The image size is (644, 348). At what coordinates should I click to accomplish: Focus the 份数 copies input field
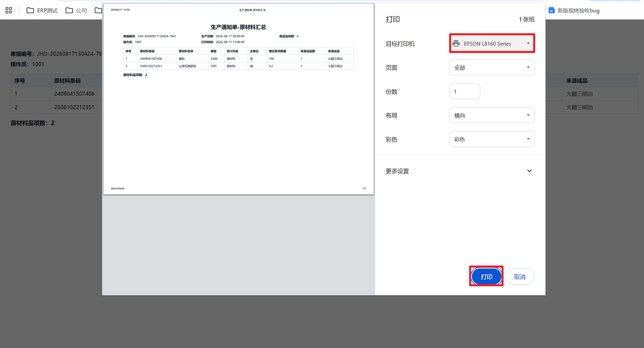point(465,91)
